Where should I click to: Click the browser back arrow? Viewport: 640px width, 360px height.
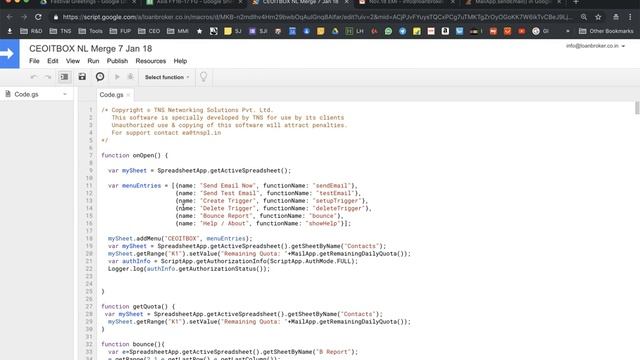click(x=9, y=17)
